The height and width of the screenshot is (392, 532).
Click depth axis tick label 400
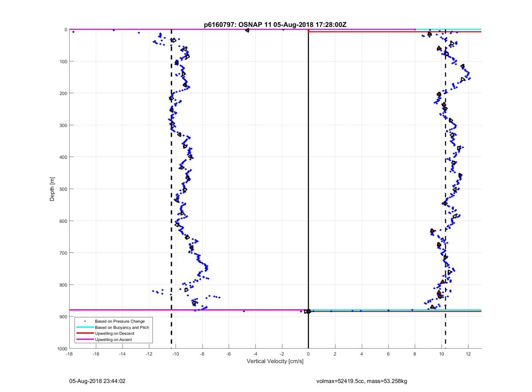(63, 157)
